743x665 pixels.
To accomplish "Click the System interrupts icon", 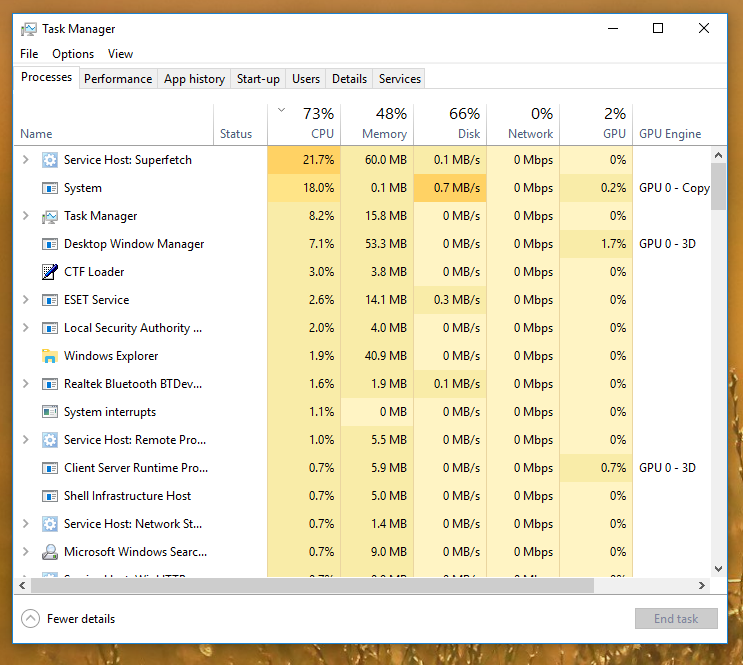I will tap(50, 411).
